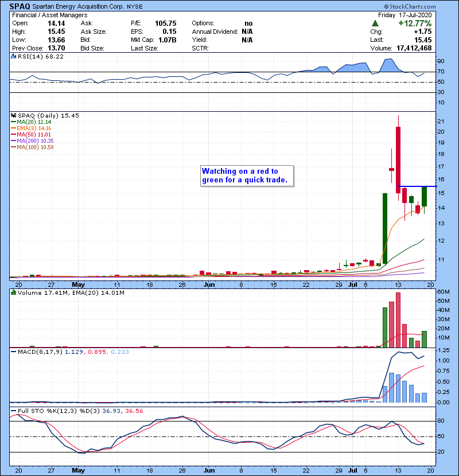
Task: Click the MA(200) 10.35 legend entry
Action: point(32,141)
